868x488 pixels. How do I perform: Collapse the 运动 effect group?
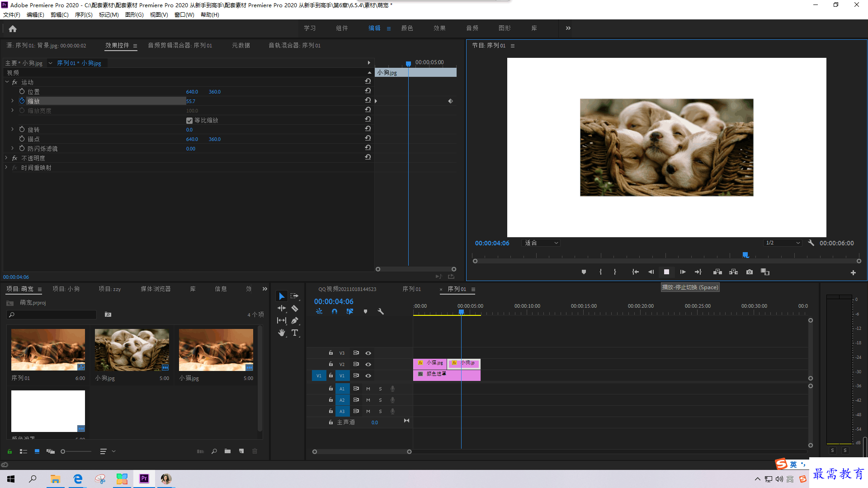[x=7, y=82]
